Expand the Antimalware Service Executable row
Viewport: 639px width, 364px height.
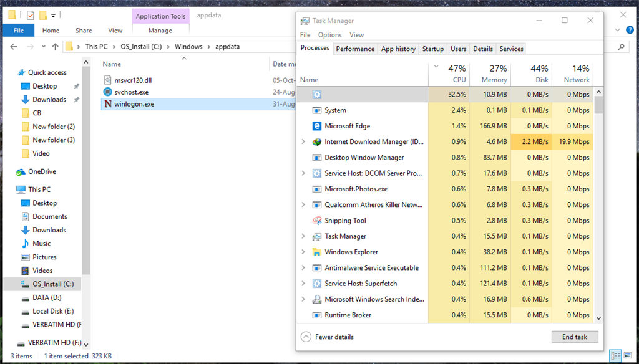[x=303, y=268]
